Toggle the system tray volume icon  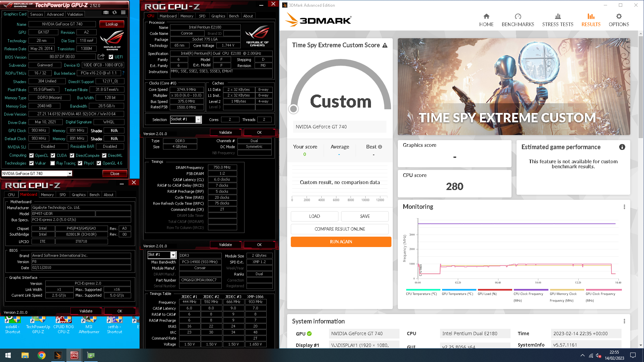tap(598, 355)
